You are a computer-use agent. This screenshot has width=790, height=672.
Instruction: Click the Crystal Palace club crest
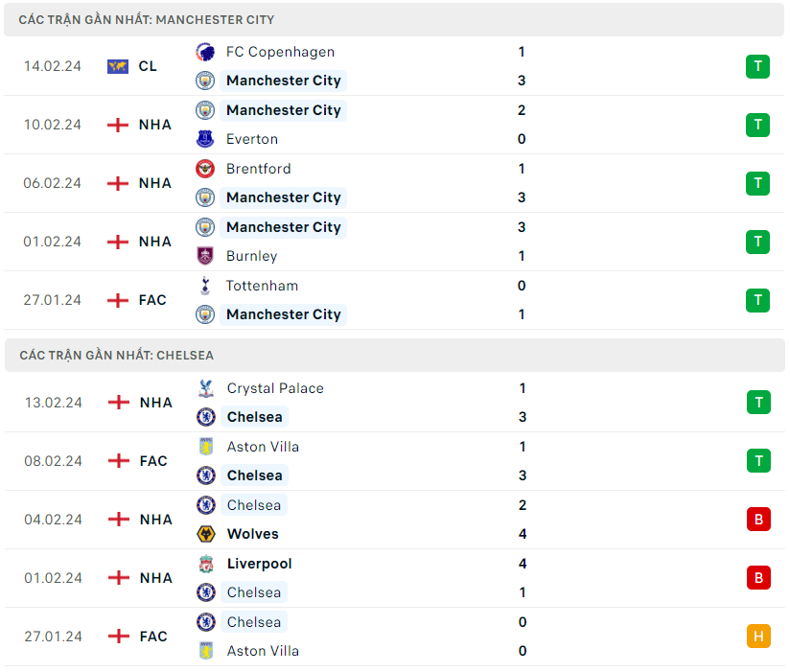click(x=206, y=388)
